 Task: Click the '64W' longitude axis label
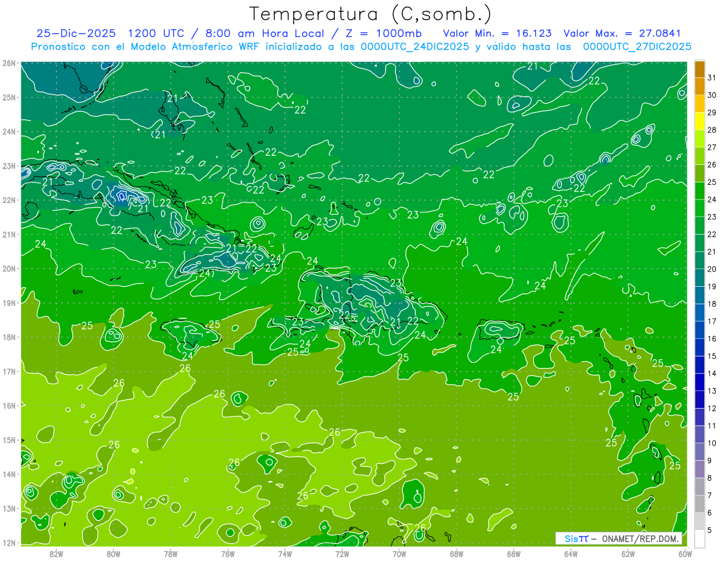pyautogui.click(x=571, y=553)
